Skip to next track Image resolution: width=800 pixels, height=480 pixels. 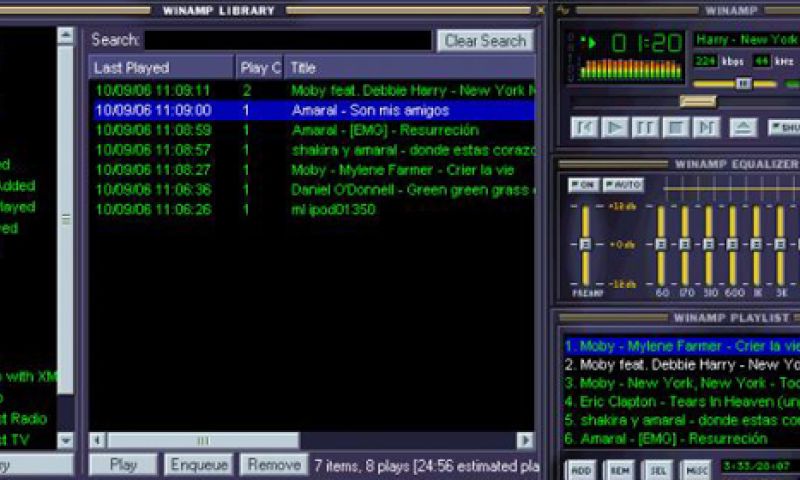[706, 128]
